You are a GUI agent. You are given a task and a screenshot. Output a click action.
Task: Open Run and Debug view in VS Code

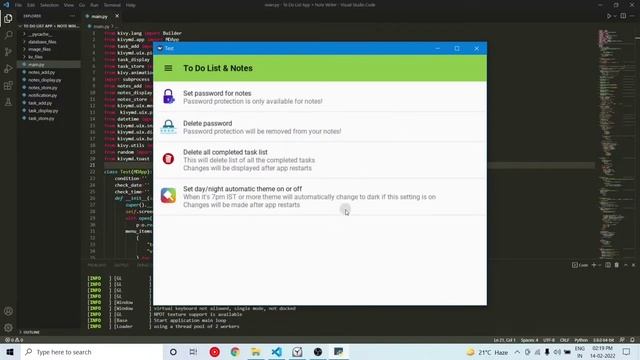tap(8, 69)
